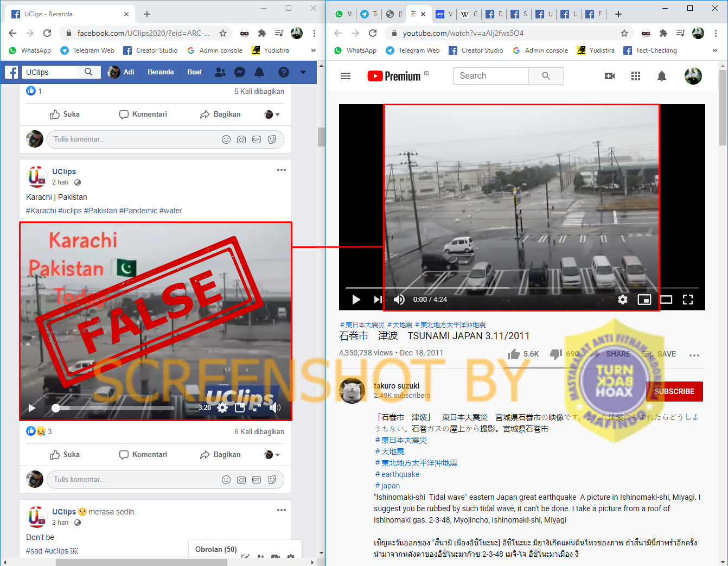Like the YouTube video with 5.6K likes

[x=514, y=354]
